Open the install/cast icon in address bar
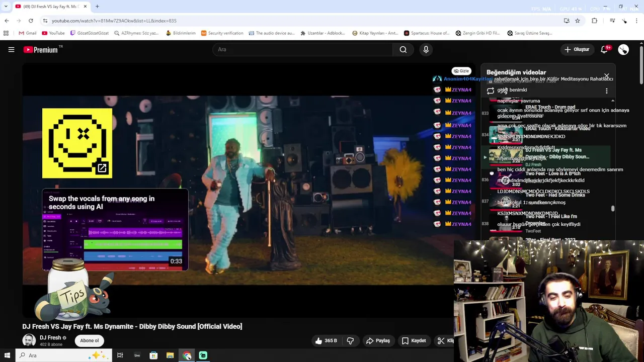 pos(567,21)
